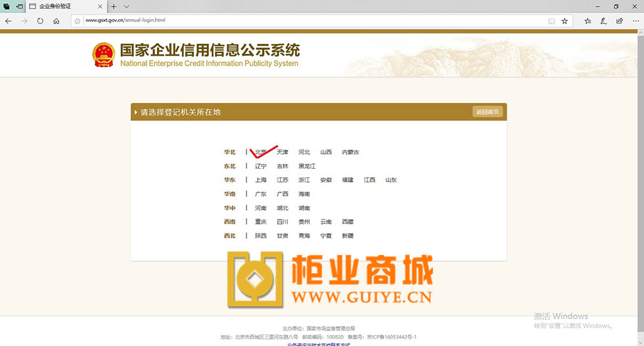644x346 pixels.
Task: Click the 新疆 region link
Action: tap(347, 236)
